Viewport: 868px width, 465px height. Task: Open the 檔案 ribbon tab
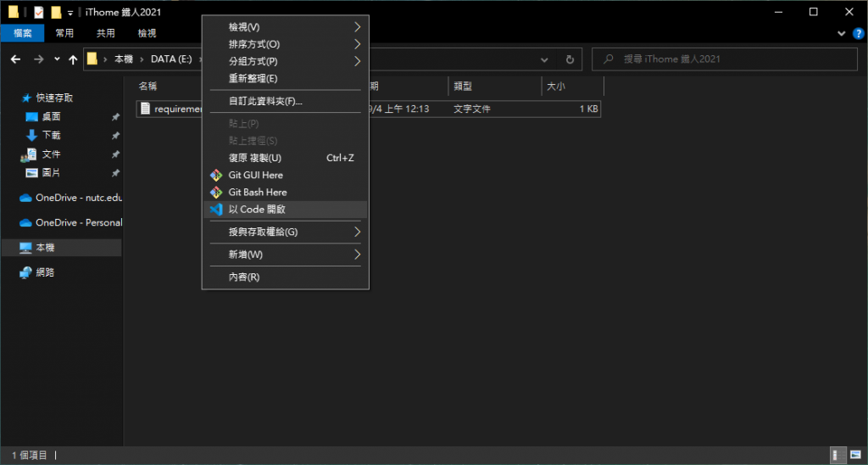point(23,33)
